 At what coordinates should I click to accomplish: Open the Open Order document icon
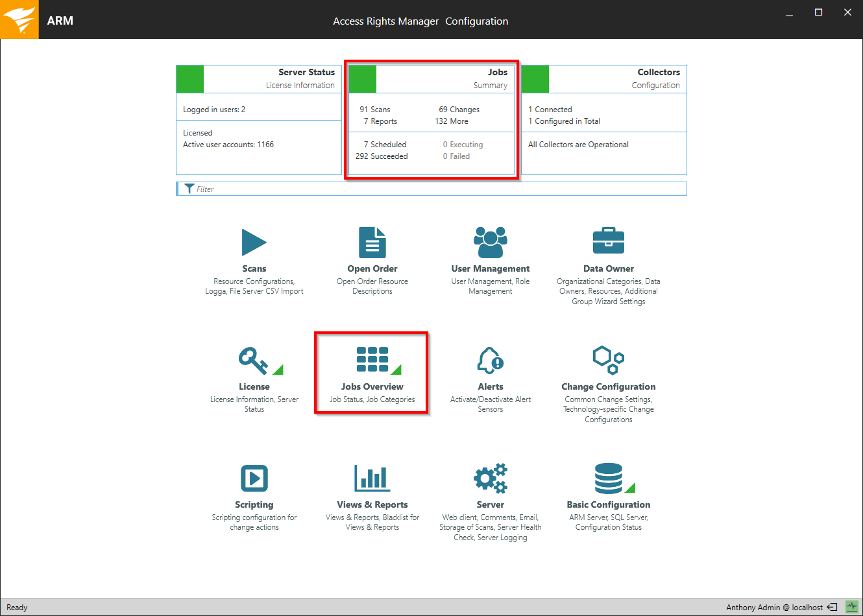pyautogui.click(x=372, y=243)
